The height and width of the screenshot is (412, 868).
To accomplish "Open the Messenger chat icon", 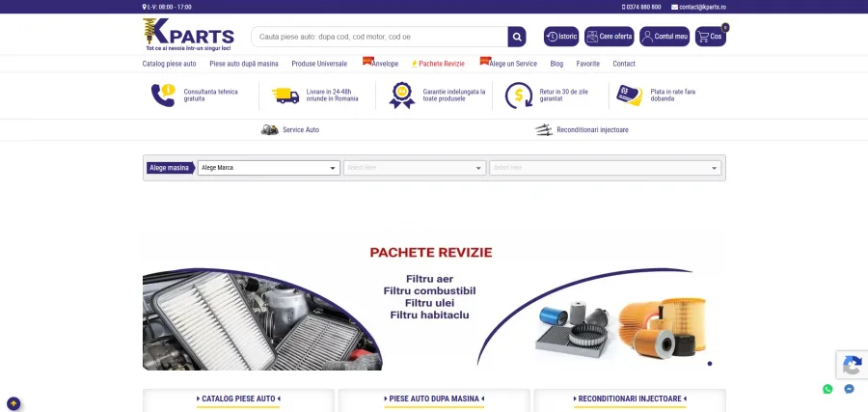I will point(849,389).
